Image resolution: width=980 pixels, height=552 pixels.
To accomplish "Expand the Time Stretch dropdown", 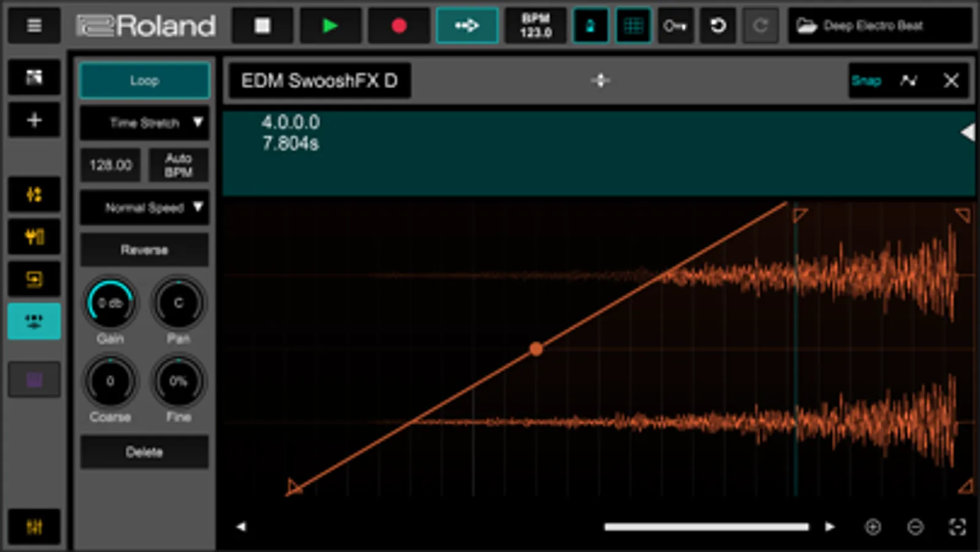I will pos(145,123).
